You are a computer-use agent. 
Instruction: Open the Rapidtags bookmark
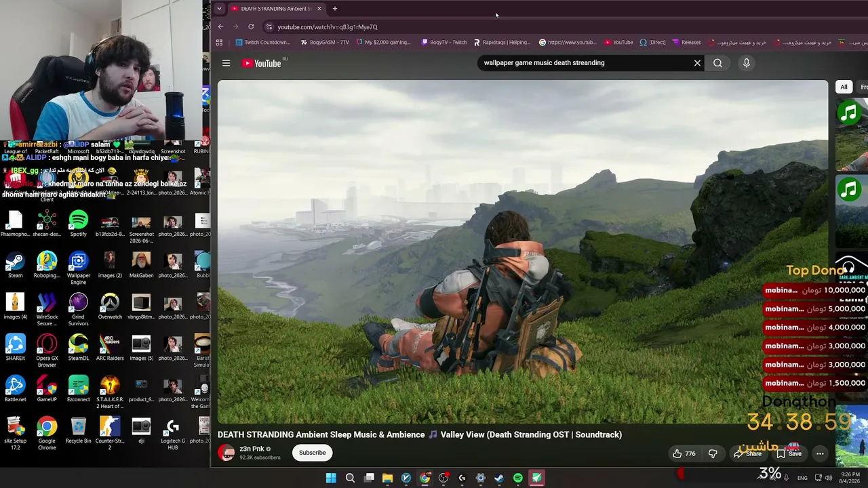pos(502,42)
